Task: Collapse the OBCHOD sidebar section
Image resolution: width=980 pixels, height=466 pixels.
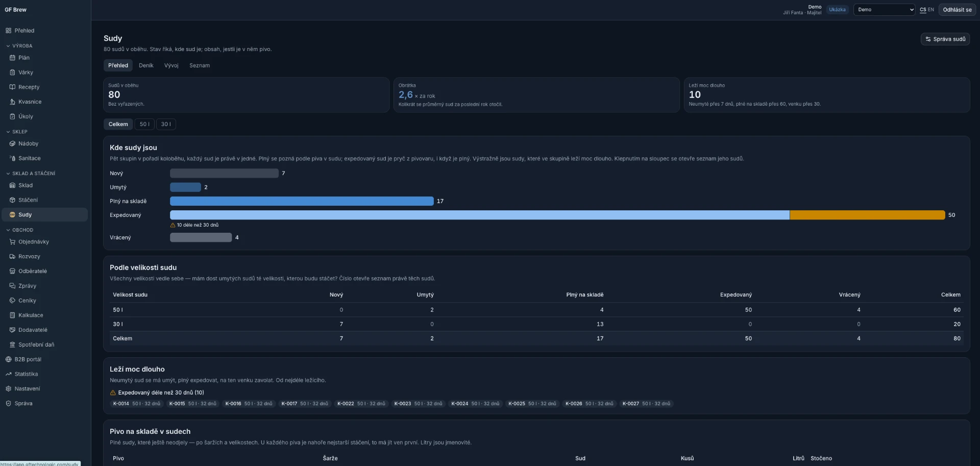Action: (x=19, y=230)
